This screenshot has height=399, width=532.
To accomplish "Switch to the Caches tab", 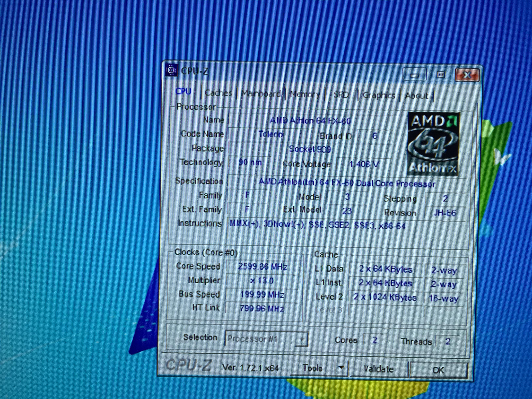I will [218, 93].
